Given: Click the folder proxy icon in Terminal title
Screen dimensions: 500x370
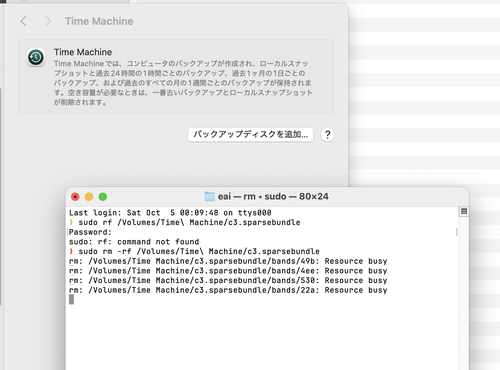Looking at the screenshot, I should tap(209, 196).
